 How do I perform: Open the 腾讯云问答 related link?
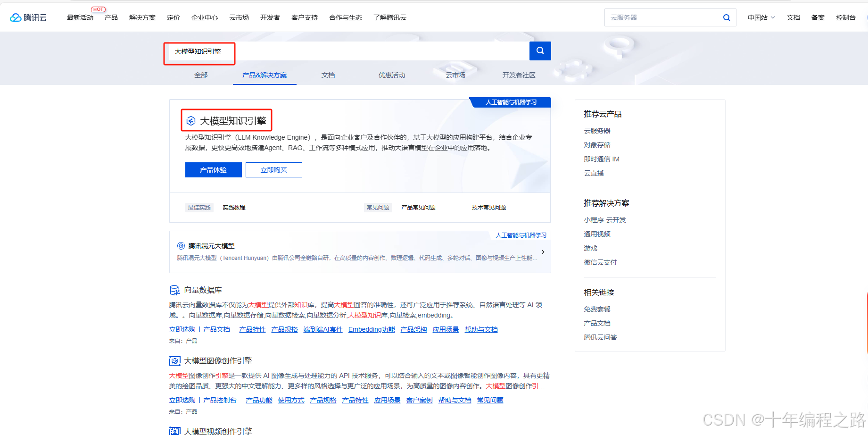[600, 337]
